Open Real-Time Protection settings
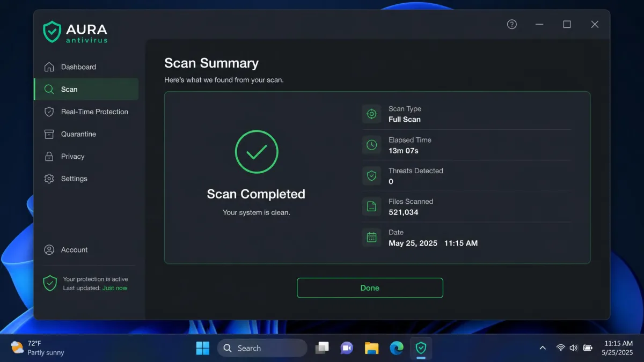The width and height of the screenshot is (644, 362). 86,112
